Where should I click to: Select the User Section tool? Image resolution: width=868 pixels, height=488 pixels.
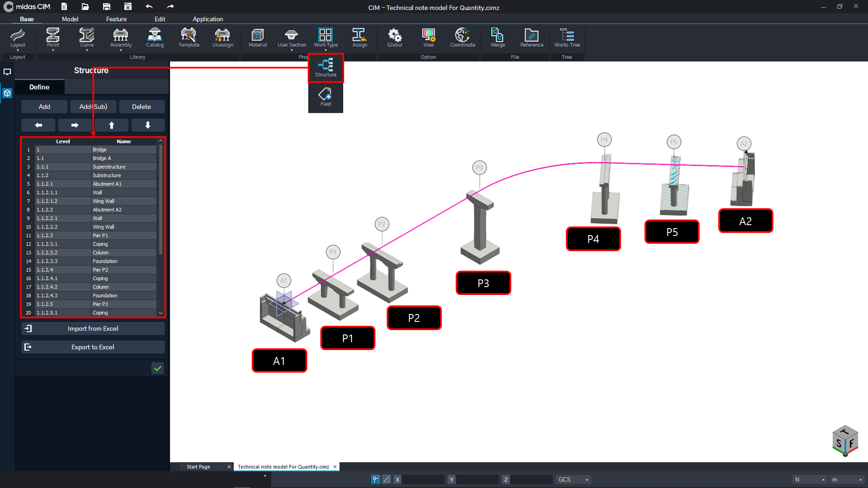pyautogui.click(x=291, y=38)
